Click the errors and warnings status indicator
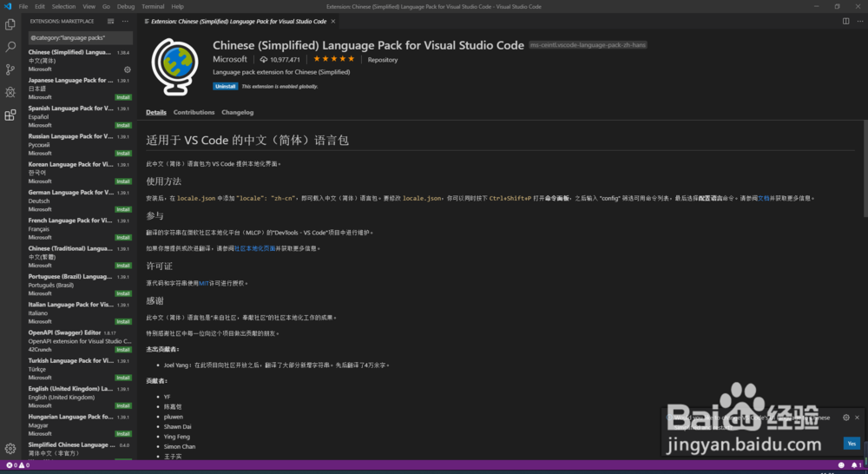This screenshot has width=868, height=474. 17,465
